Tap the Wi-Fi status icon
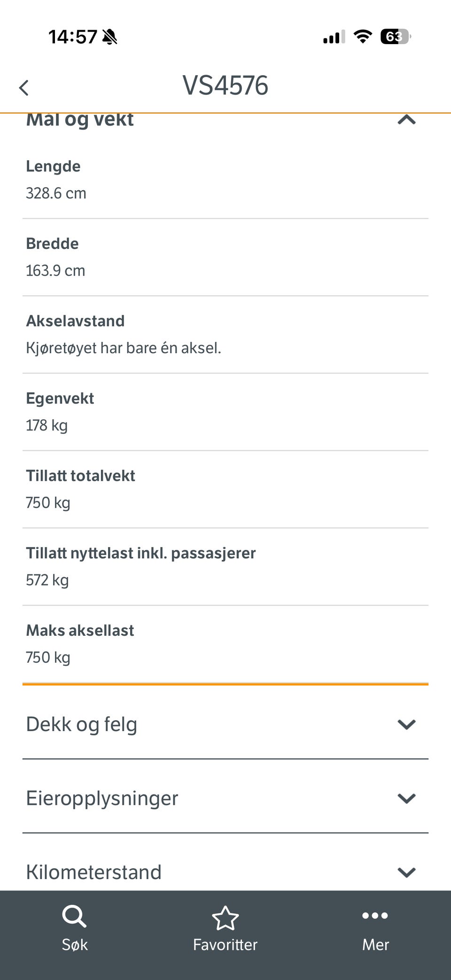The width and height of the screenshot is (451, 980). (362, 36)
